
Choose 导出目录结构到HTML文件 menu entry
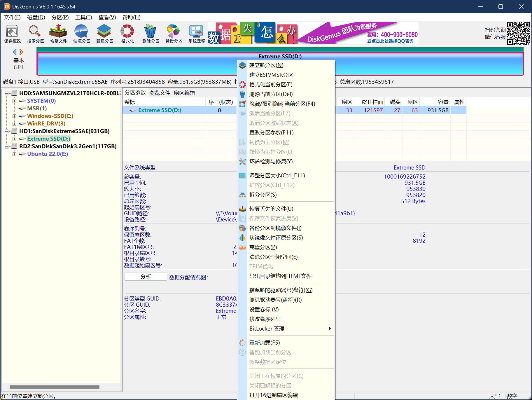point(286,276)
